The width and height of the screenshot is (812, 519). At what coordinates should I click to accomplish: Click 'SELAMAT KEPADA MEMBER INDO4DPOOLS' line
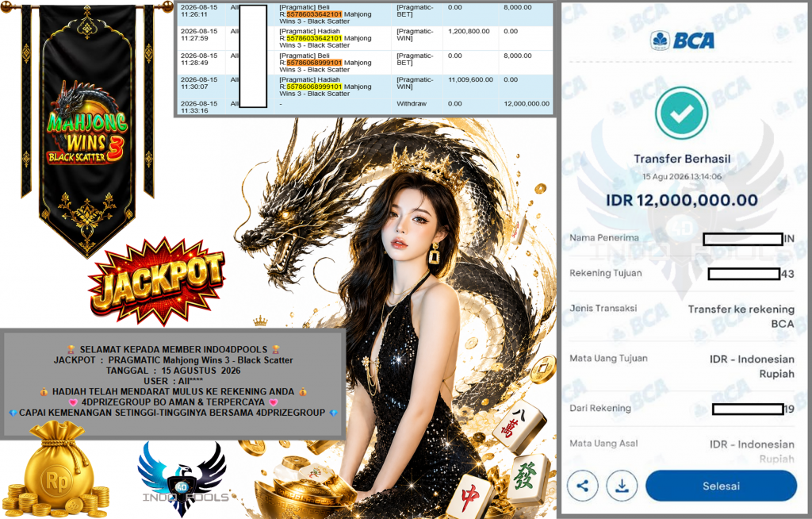174,349
